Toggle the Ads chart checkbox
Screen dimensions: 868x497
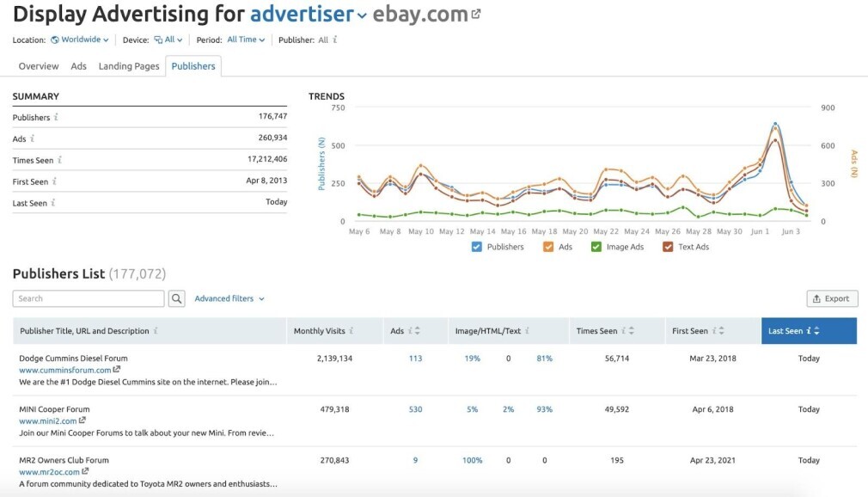[548, 247]
